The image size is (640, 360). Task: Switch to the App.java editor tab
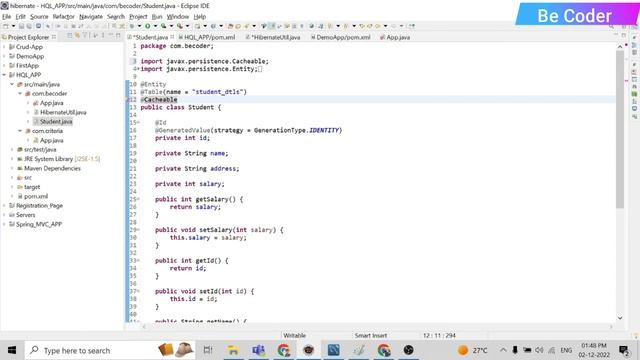[395, 37]
